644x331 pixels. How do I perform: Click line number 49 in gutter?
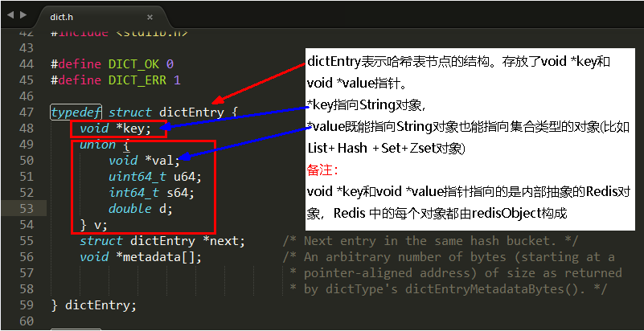[x=27, y=145]
